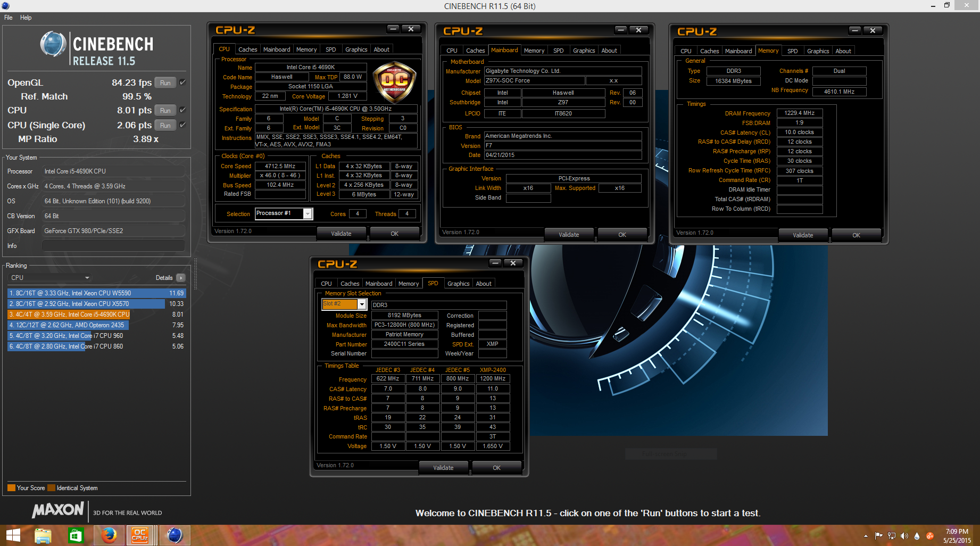Click Validate in the CPU tab window

coord(341,234)
